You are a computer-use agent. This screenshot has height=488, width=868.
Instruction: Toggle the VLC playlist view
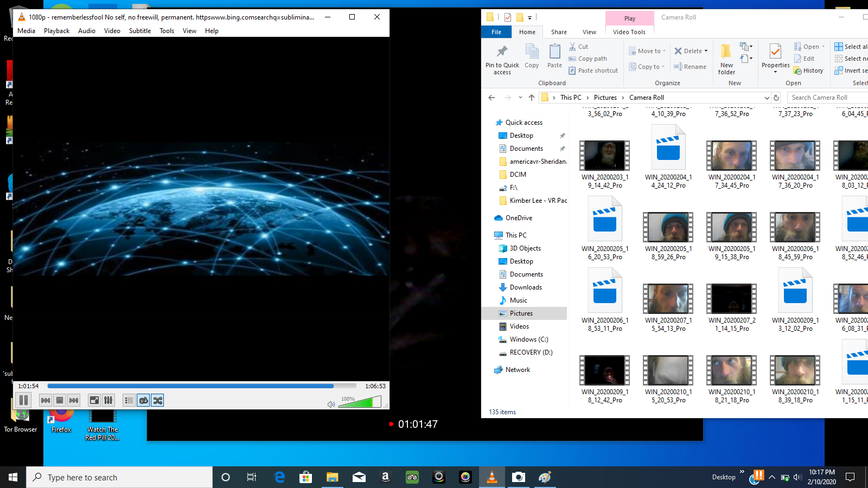[x=129, y=400]
